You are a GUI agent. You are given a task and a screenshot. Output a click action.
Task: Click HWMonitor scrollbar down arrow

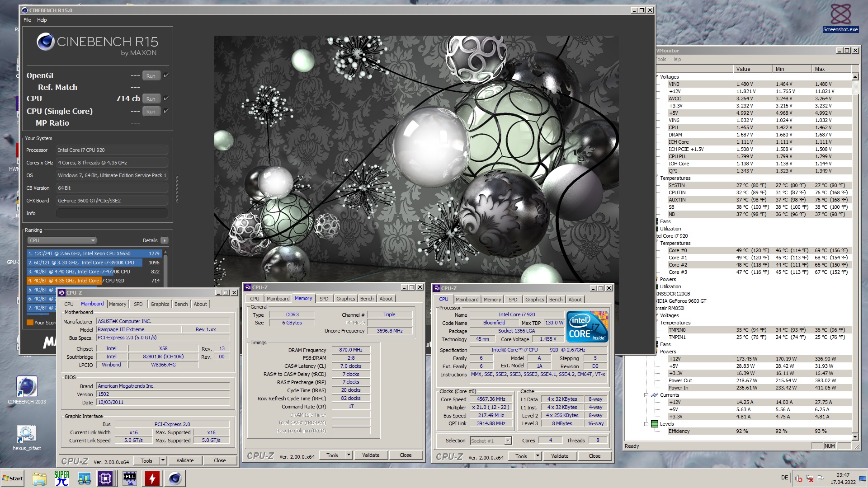[855, 437]
